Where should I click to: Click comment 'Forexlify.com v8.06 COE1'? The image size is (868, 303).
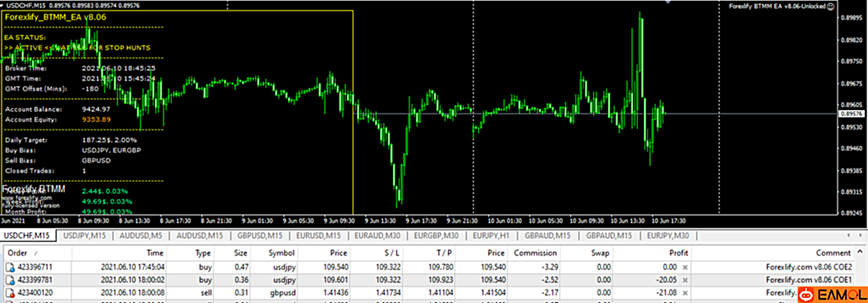coord(808,279)
